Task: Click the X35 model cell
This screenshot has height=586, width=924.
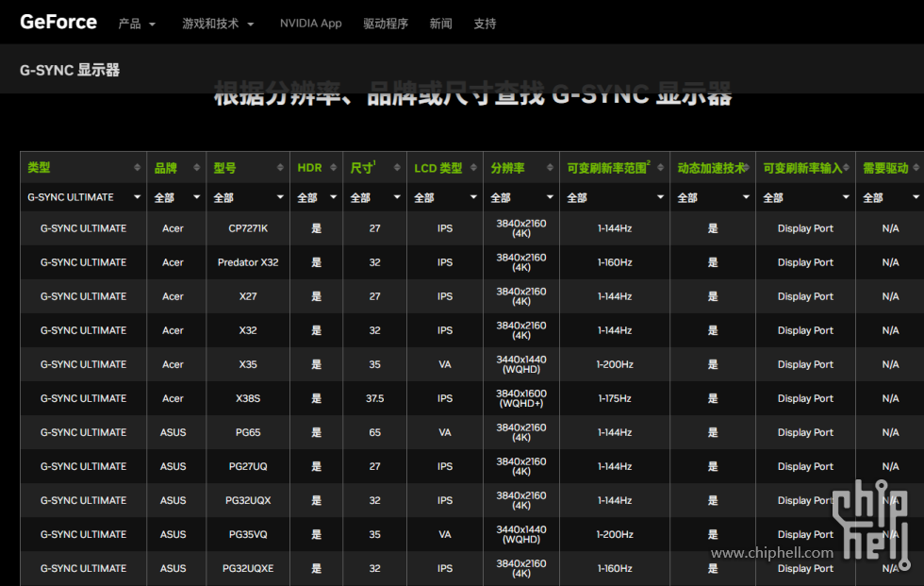Action: [248, 364]
